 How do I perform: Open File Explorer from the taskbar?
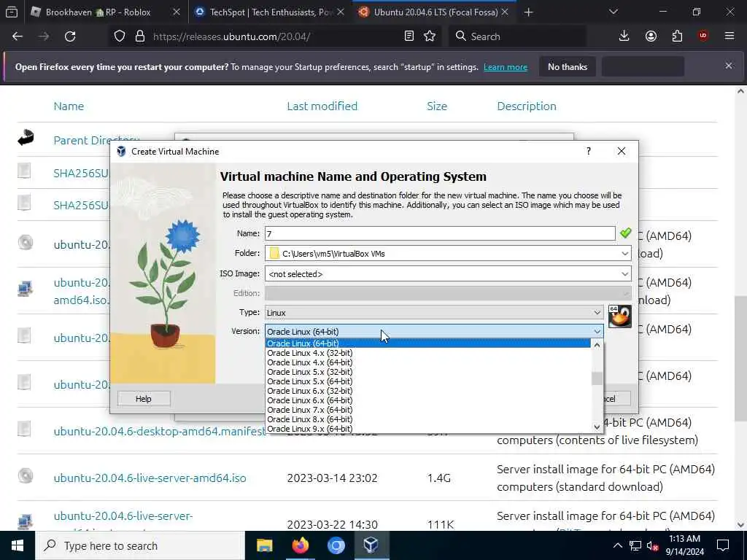point(264,545)
